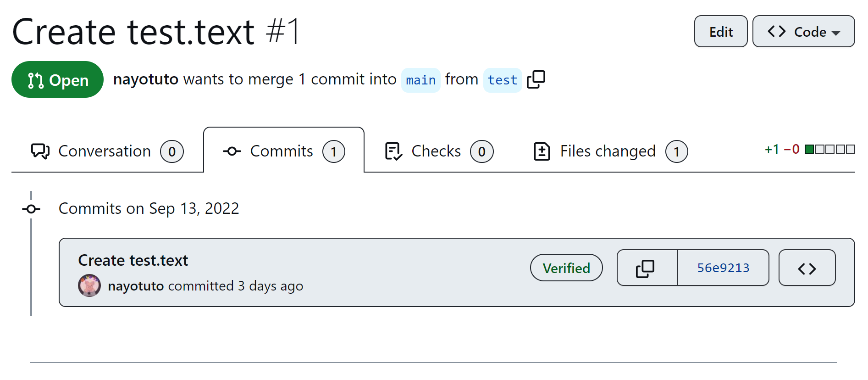The image size is (868, 380).
Task: Browse repository at this commit icon
Action: click(807, 268)
